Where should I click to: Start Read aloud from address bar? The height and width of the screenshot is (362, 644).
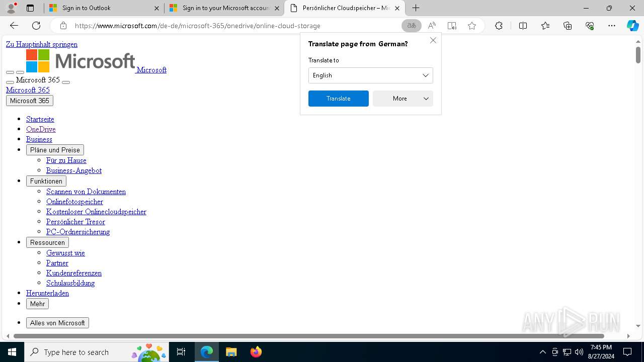coord(432,26)
